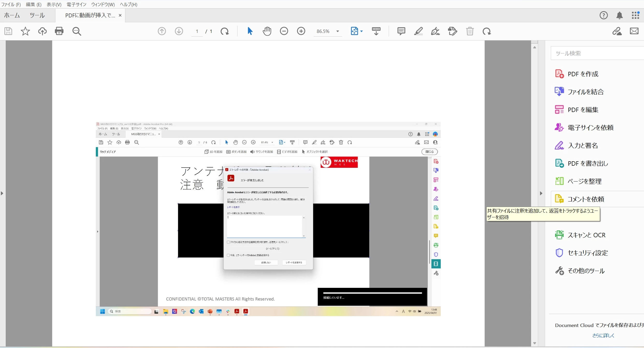Expand the left navigation pane arrow
Viewport: 644px width, 348px height.
click(x=2, y=193)
